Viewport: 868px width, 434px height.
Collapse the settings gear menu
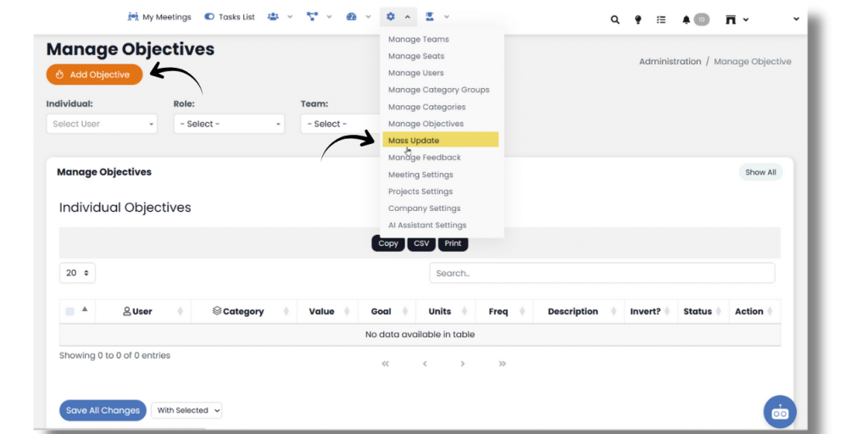(398, 17)
